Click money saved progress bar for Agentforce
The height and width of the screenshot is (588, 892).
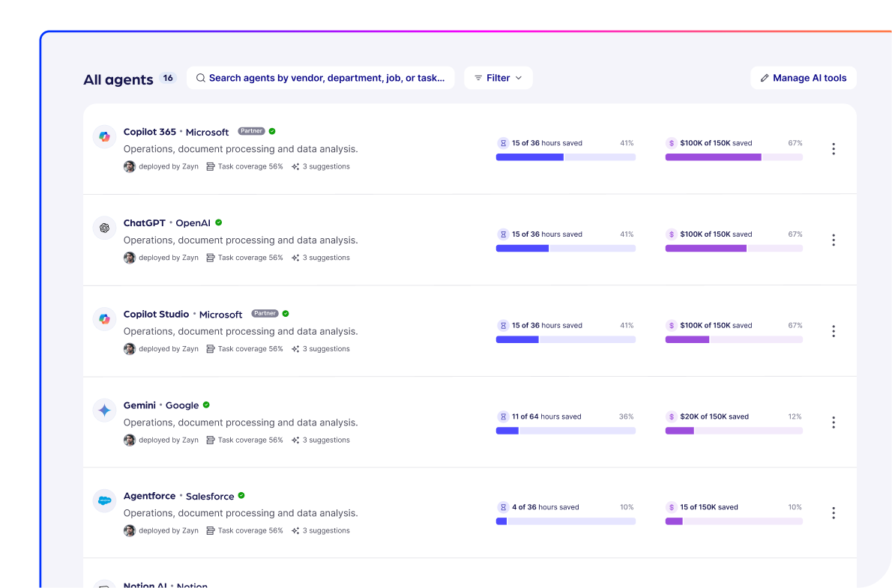click(733, 521)
